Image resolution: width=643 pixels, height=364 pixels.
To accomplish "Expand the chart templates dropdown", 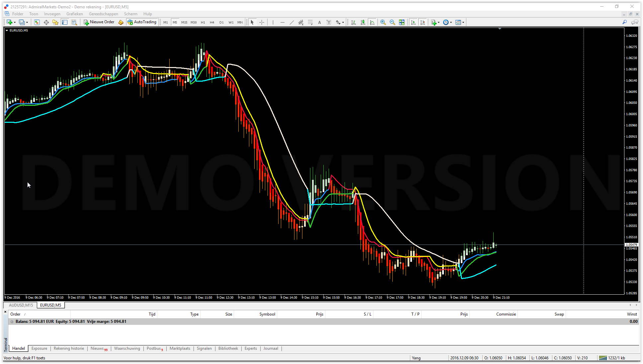I will [x=463, y=22].
